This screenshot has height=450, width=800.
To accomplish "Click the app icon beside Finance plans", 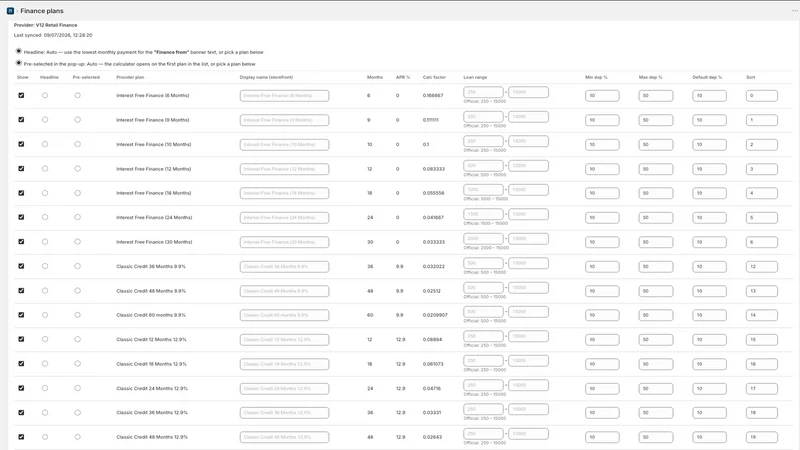I will coord(10,11).
